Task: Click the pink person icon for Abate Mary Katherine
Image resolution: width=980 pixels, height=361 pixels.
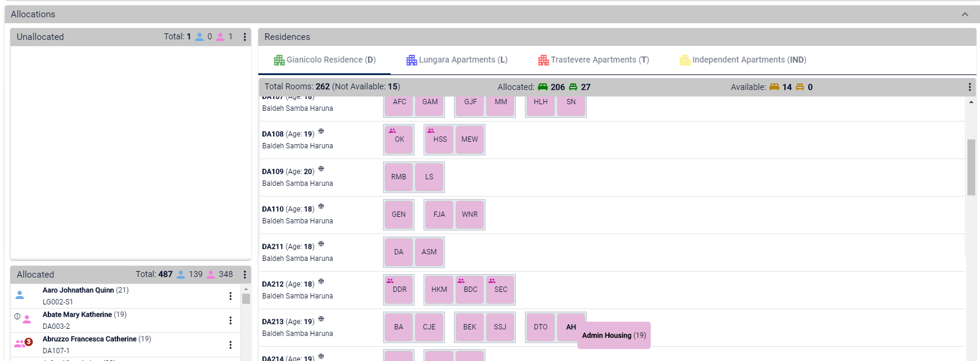Action: pyautogui.click(x=27, y=320)
